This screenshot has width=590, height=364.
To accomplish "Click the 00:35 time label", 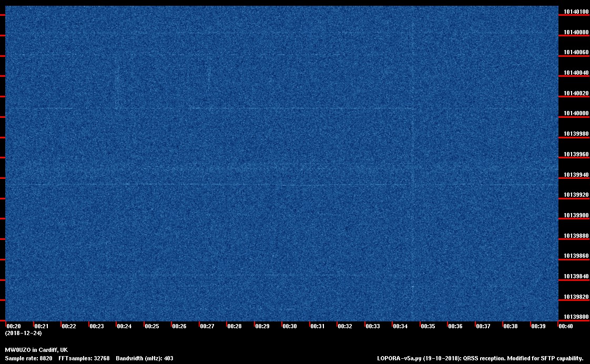I will (x=428, y=326).
